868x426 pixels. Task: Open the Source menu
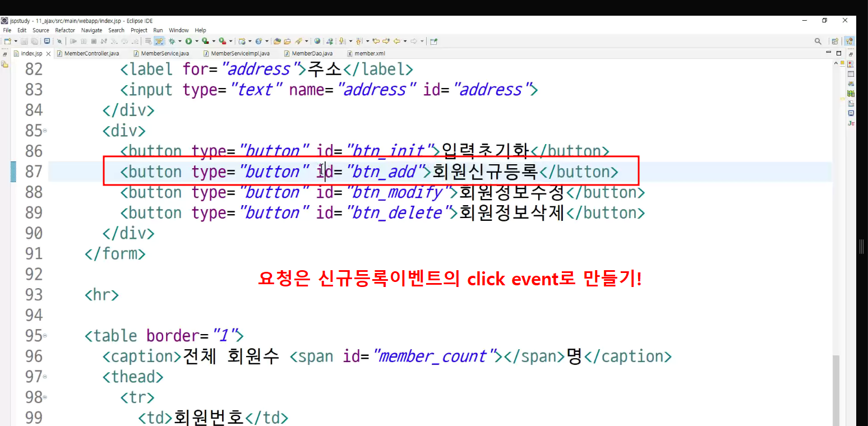[x=40, y=30]
